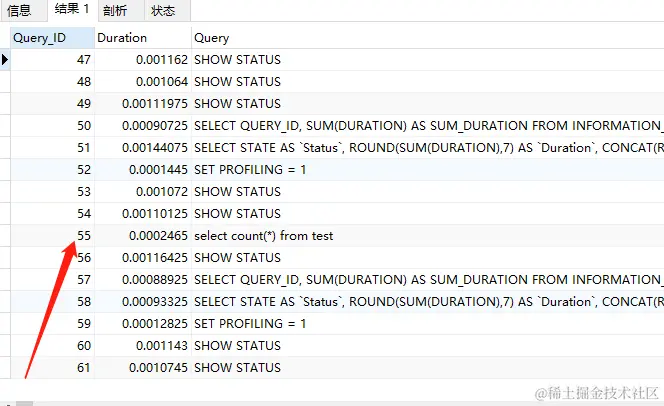This screenshot has width=664, height=406.
Task: Select Query_ID cell 53
Action: tap(53, 191)
